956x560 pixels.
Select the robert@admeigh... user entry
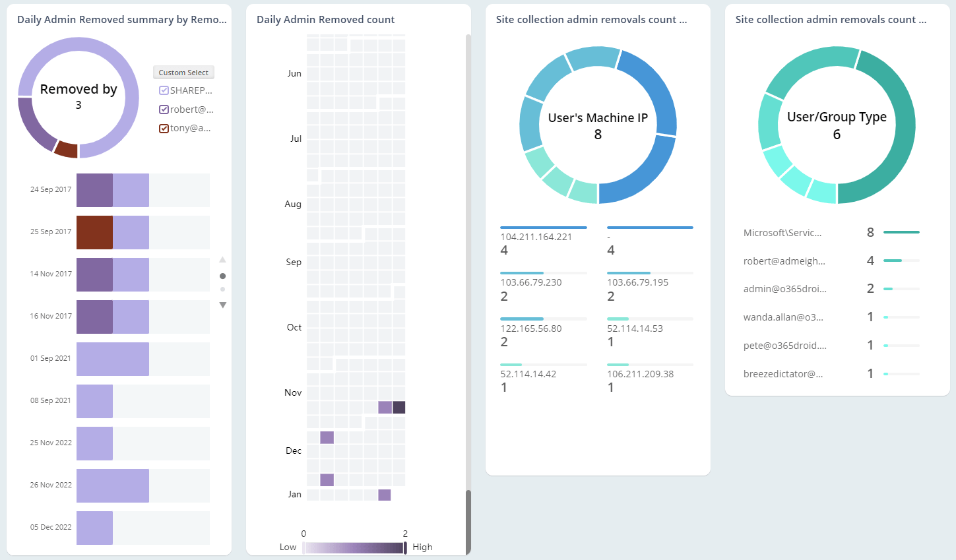(x=784, y=261)
